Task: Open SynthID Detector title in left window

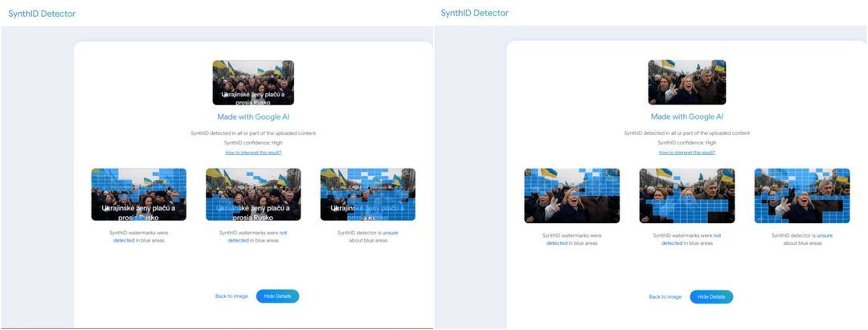Action: [x=42, y=14]
